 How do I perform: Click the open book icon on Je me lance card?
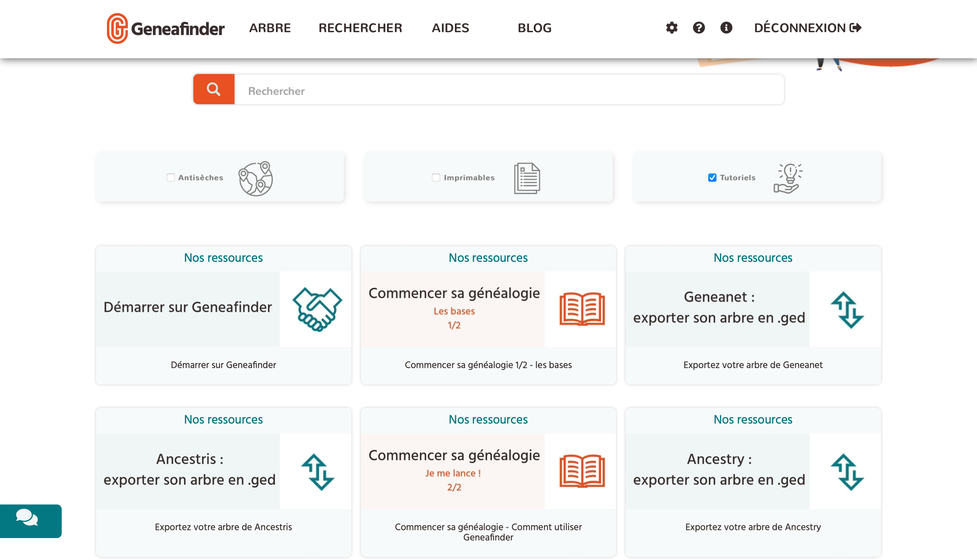click(x=582, y=471)
